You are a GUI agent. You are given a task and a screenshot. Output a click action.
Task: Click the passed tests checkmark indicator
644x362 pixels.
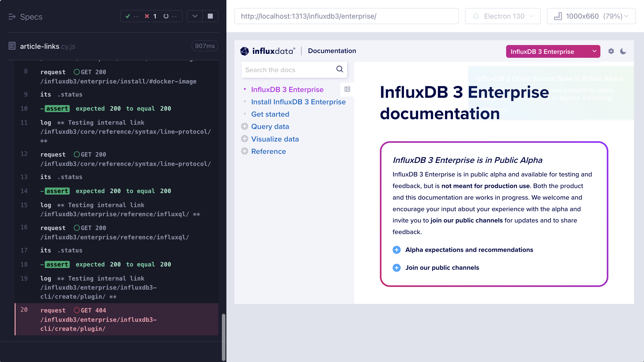pos(132,16)
